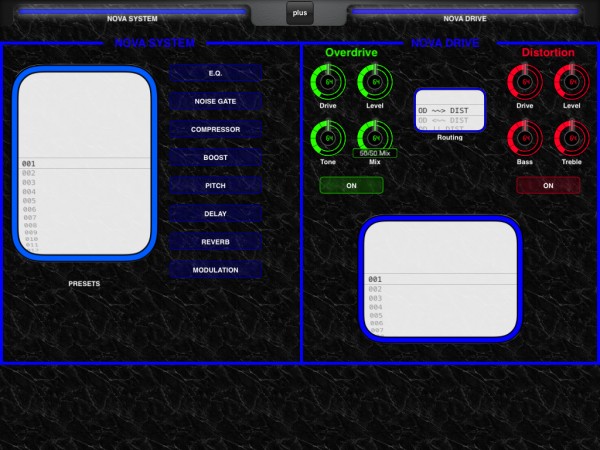Open the COMPRESSOR section
Viewport: 600px width, 450px height.
pyautogui.click(x=215, y=129)
